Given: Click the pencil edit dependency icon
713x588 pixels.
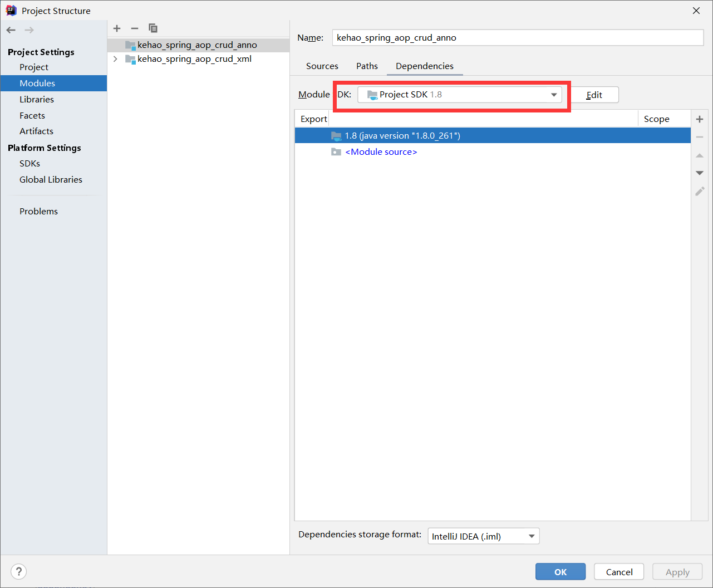Looking at the screenshot, I should (x=700, y=191).
